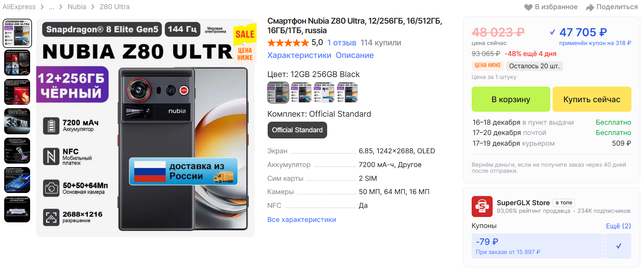Select the third color variant swatch
Screen dimensions: 644x270
(x=324, y=93)
